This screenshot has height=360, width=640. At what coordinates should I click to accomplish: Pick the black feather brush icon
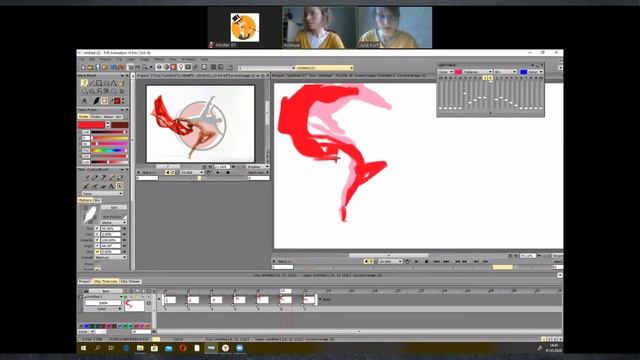click(x=96, y=100)
